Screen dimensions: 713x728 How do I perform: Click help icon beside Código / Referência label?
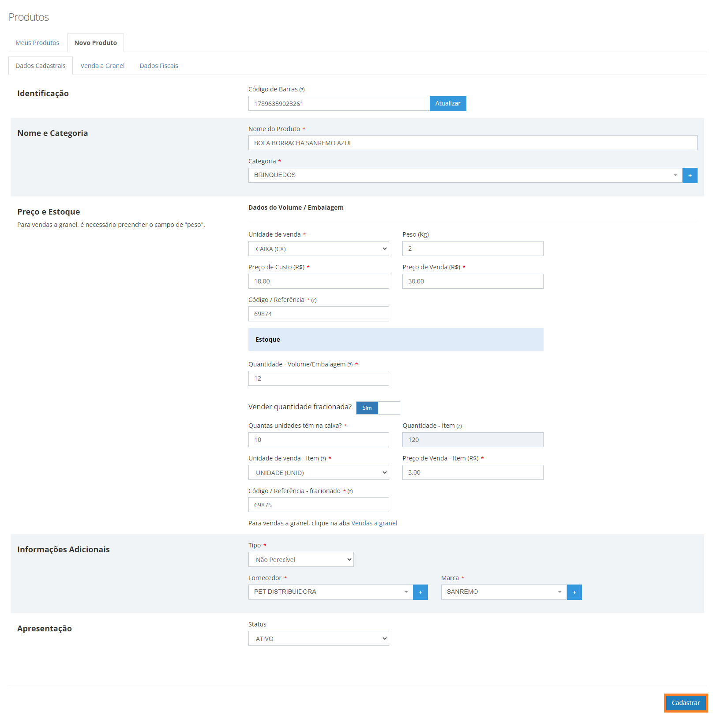314,300
